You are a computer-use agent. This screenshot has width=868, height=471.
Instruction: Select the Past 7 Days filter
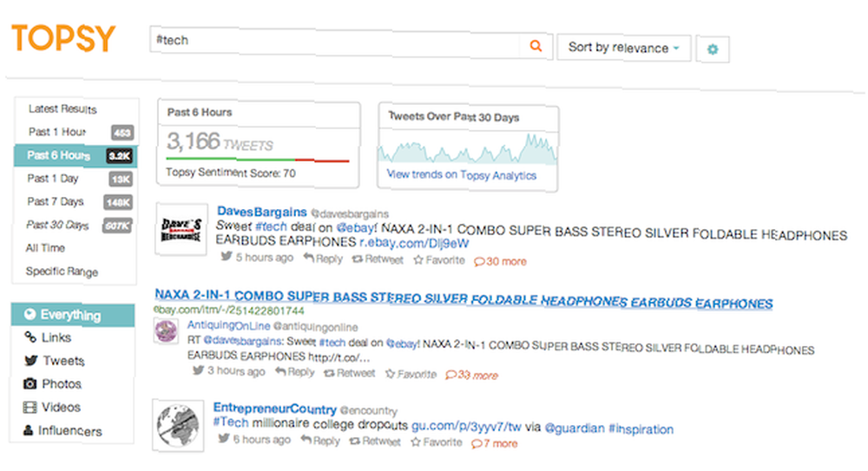(76, 202)
